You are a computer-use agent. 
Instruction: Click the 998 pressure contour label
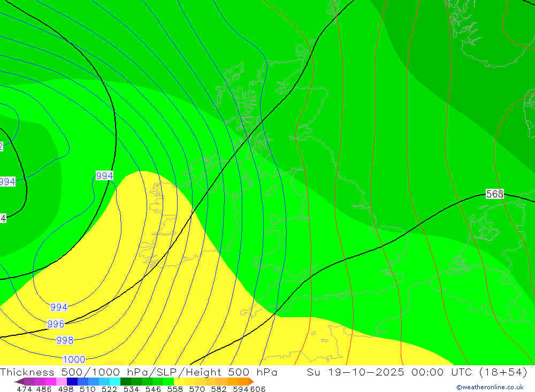(x=65, y=340)
